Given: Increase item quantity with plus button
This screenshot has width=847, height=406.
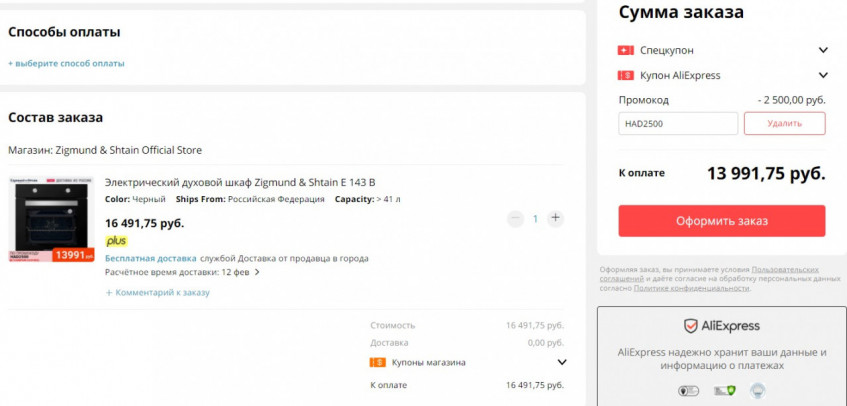Looking at the screenshot, I should point(556,218).
